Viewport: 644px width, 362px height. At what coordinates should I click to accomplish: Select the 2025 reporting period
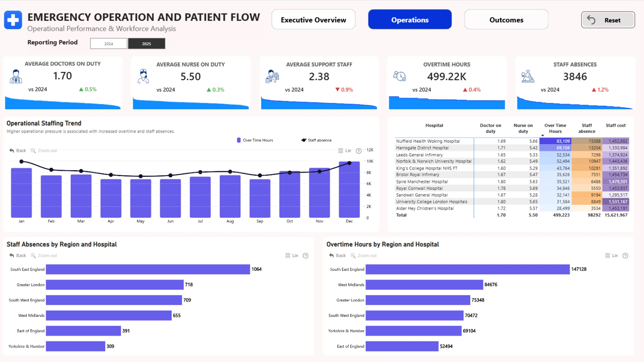pos(147,44)
